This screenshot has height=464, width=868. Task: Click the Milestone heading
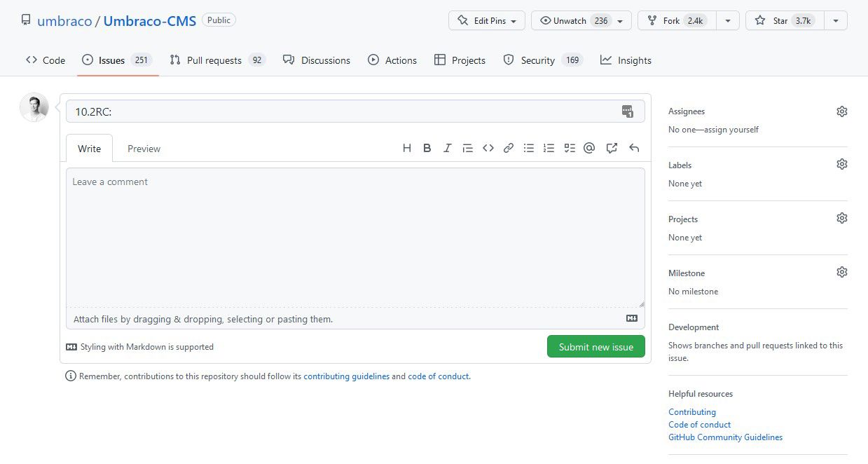pyautogui.click(x=687, y=273)
